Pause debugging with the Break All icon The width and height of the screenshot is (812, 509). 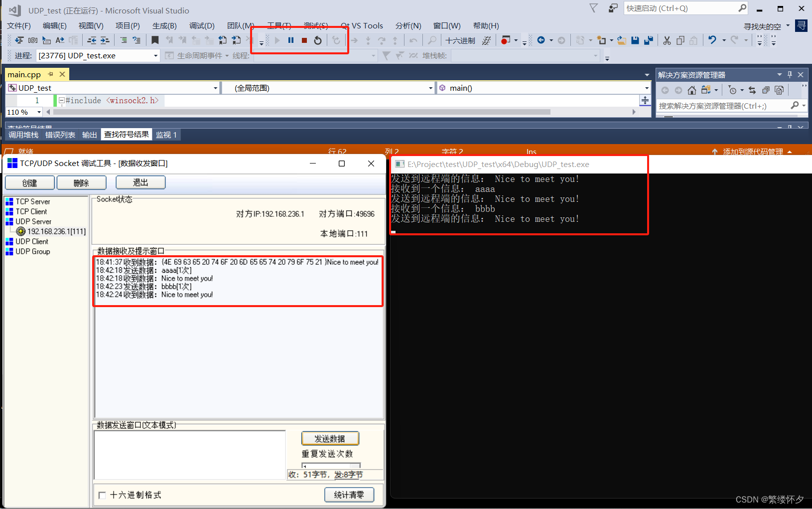(291, 40)
